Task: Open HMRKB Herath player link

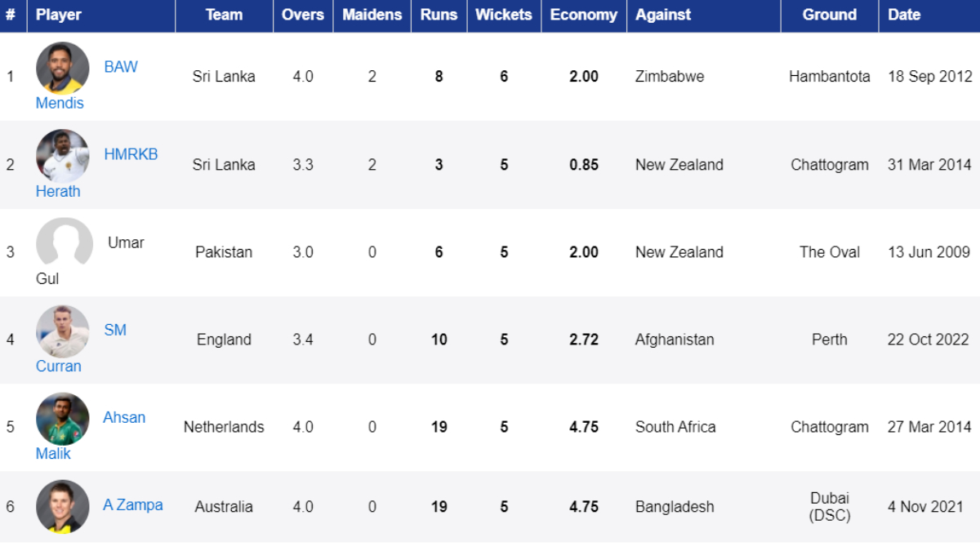Action: 131,154
